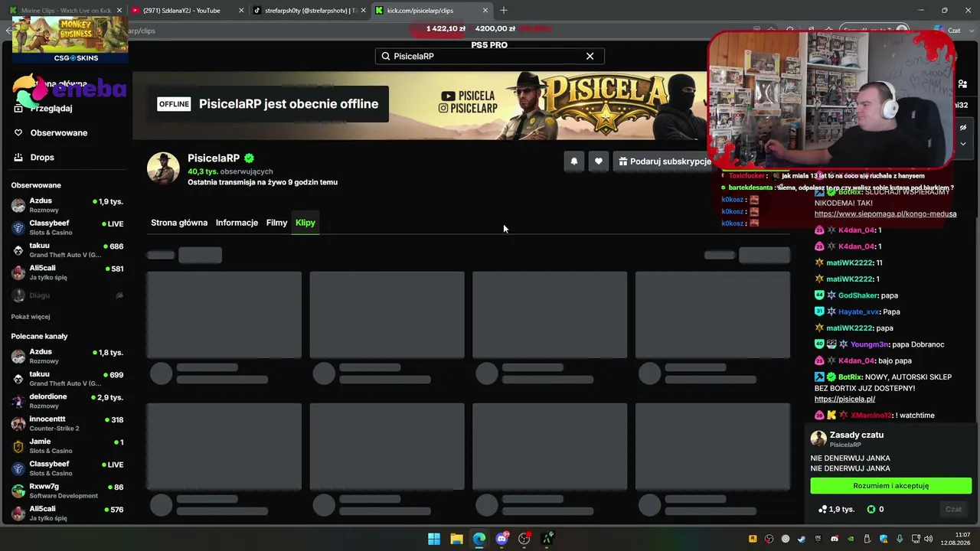Click Podaruj subskrypcje gift button

pyautogui.click(x=665, y=161)
